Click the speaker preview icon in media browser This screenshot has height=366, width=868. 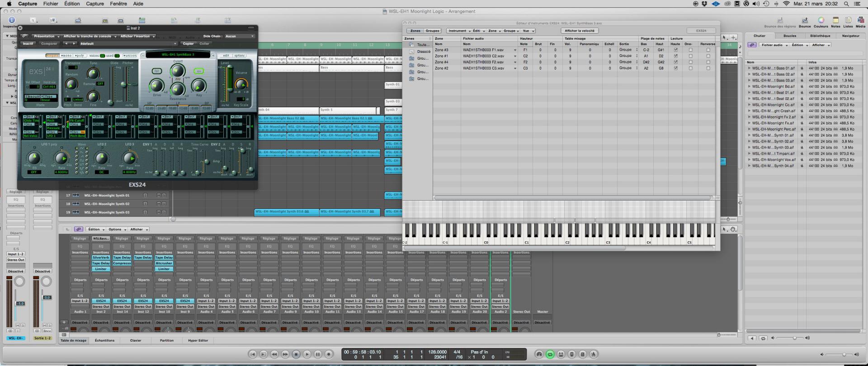752,338
